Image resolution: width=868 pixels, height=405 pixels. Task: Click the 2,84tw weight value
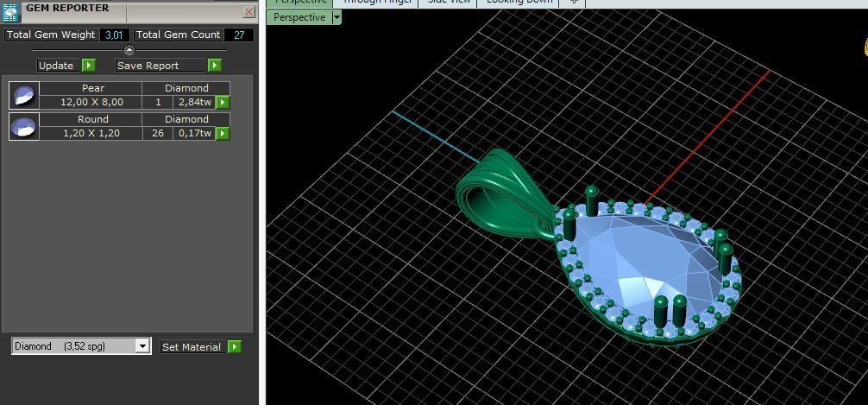[x=194, y=103]
